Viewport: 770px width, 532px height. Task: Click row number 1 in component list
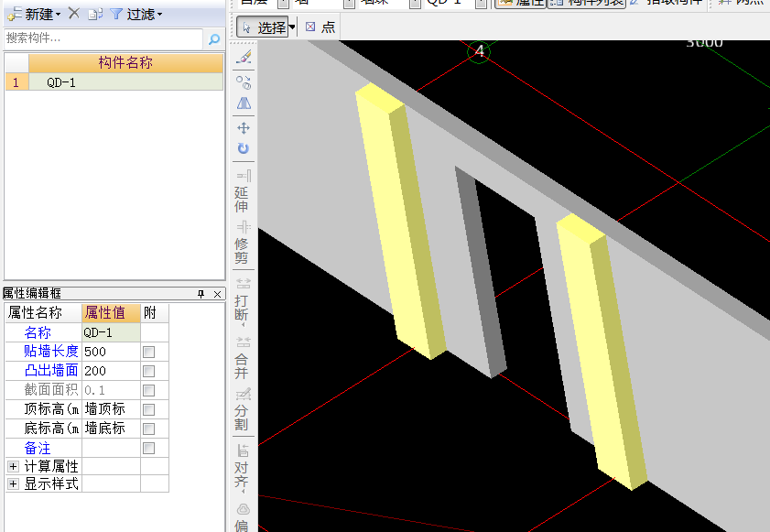click(16, 82)
